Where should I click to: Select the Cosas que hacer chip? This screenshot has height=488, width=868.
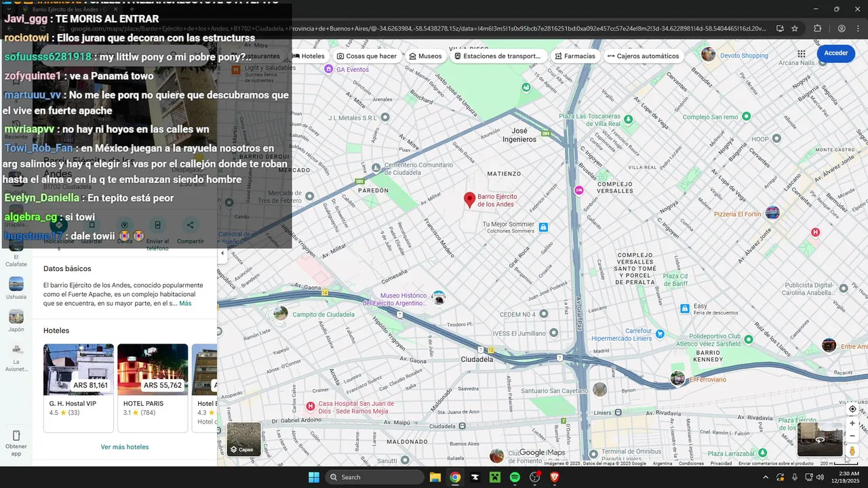pyautogui.click(x=367, y=56)
